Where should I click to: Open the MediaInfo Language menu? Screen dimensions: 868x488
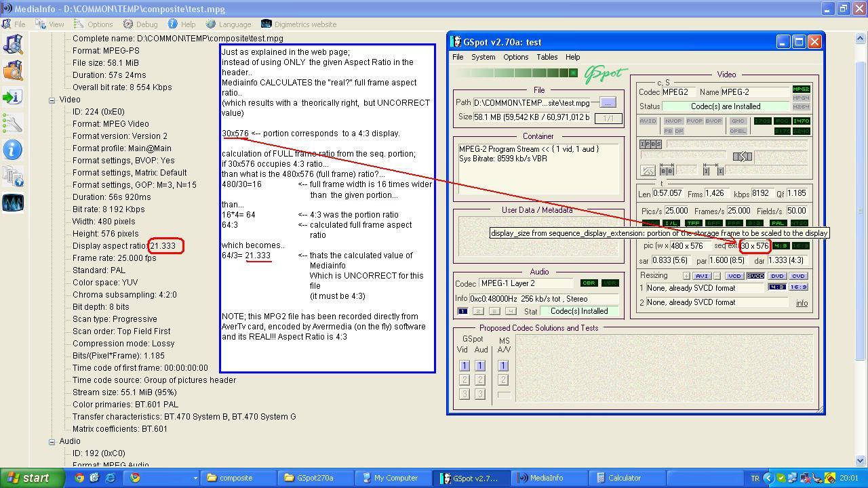pos(228,24)
